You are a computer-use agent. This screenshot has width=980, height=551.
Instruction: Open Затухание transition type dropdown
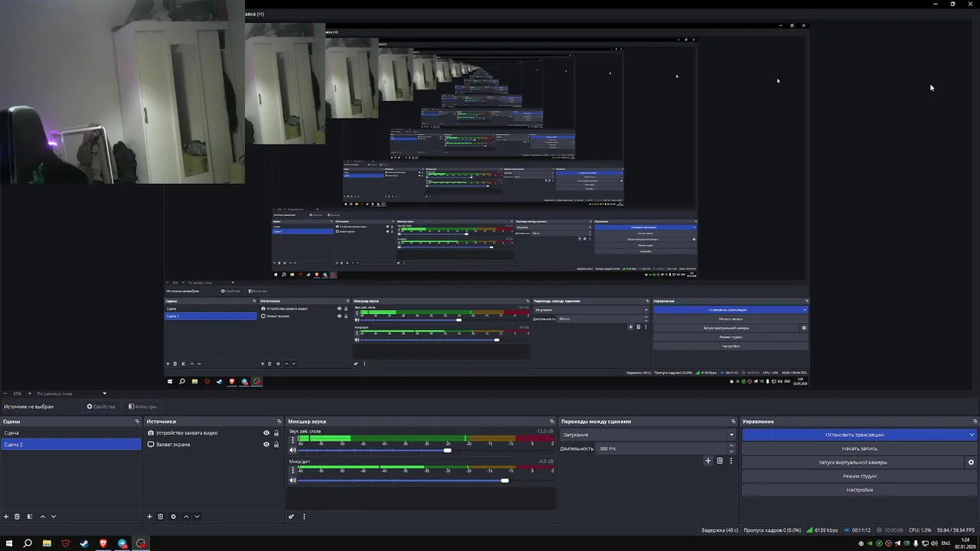click(x=648, y=435)
